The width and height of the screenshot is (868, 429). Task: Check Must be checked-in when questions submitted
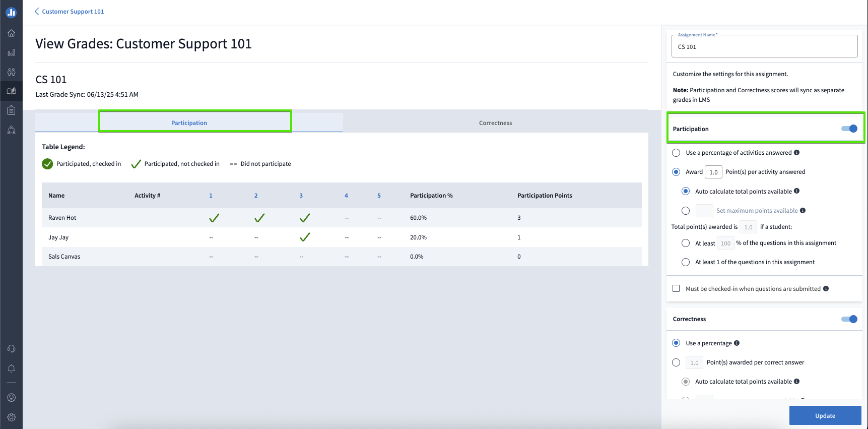pos(676,289)
